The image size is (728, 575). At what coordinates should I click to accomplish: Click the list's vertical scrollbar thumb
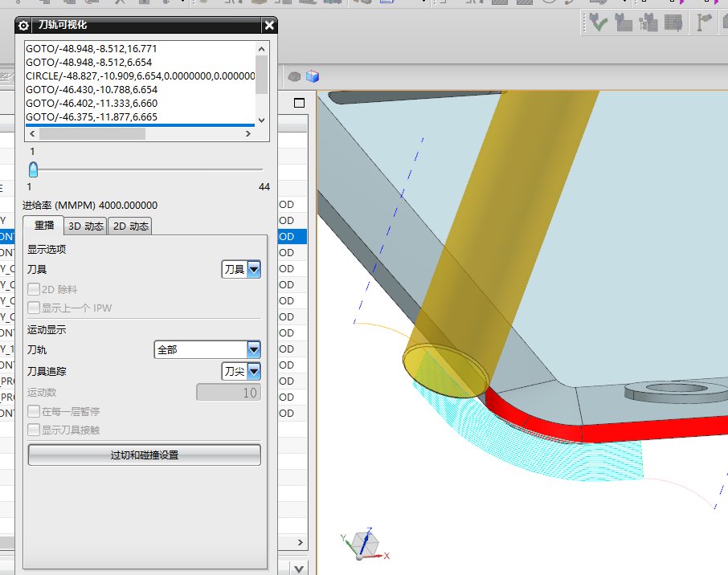(261, 75)
